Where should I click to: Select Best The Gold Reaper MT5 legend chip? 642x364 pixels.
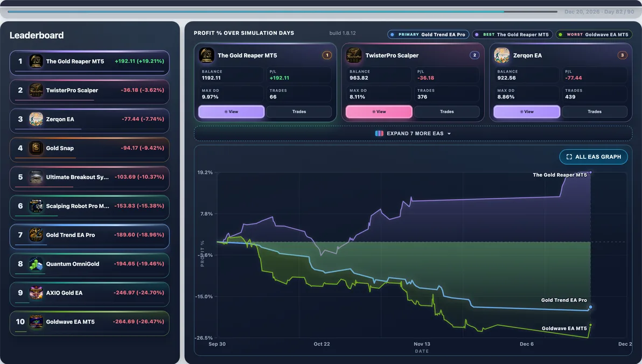coord(512,34)
